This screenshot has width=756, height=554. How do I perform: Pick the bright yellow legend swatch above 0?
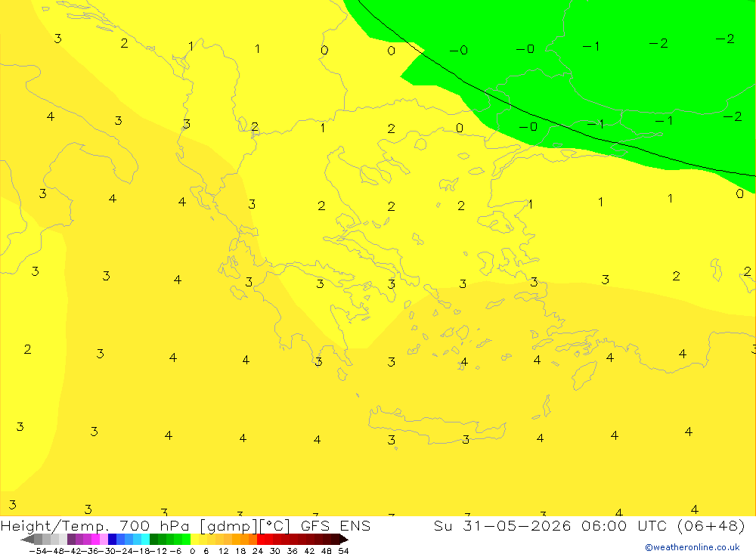click(x=194, y=540)
